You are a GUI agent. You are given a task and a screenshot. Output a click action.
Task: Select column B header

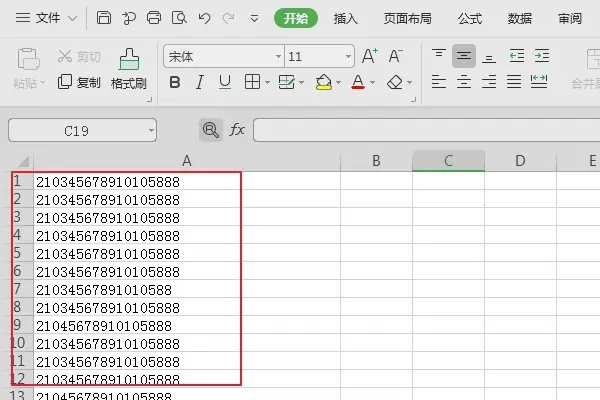coord(376,161)
